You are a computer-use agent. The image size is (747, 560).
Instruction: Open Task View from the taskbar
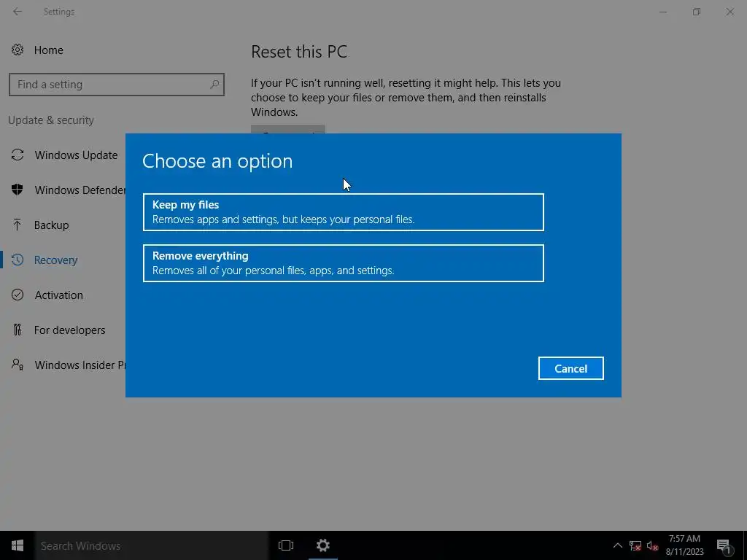(x=286, y=545)
